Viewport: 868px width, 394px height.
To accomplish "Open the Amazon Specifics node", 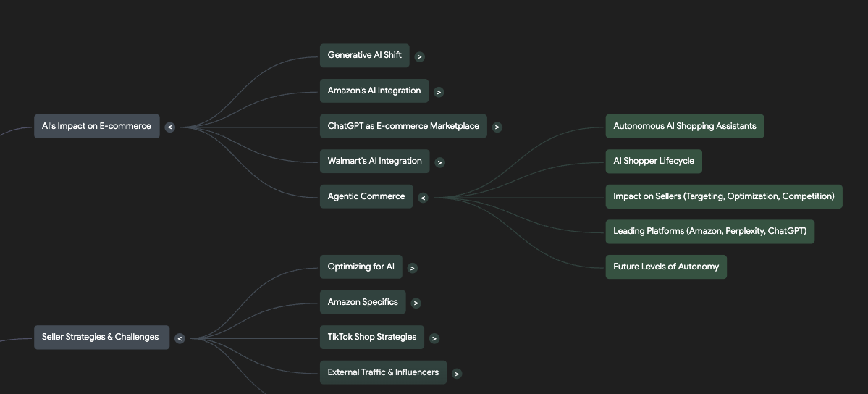I will click(363, 302).
